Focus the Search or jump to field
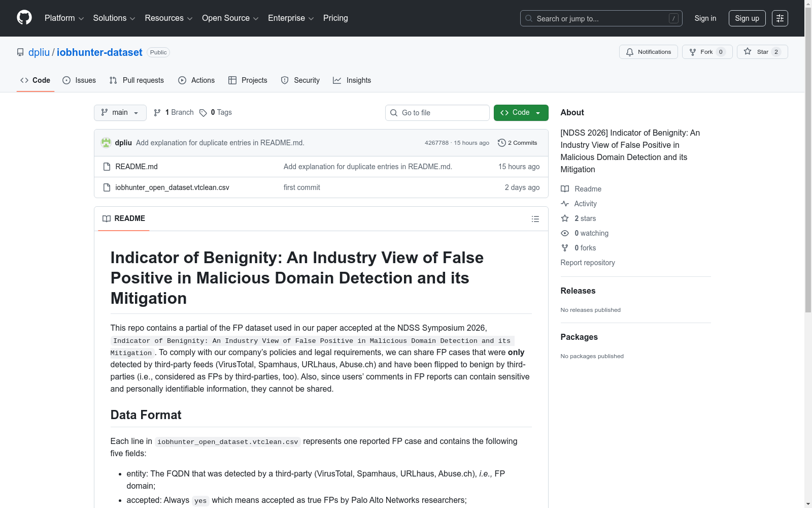Viewport: 812px width, 508px height. coord(601,18)
